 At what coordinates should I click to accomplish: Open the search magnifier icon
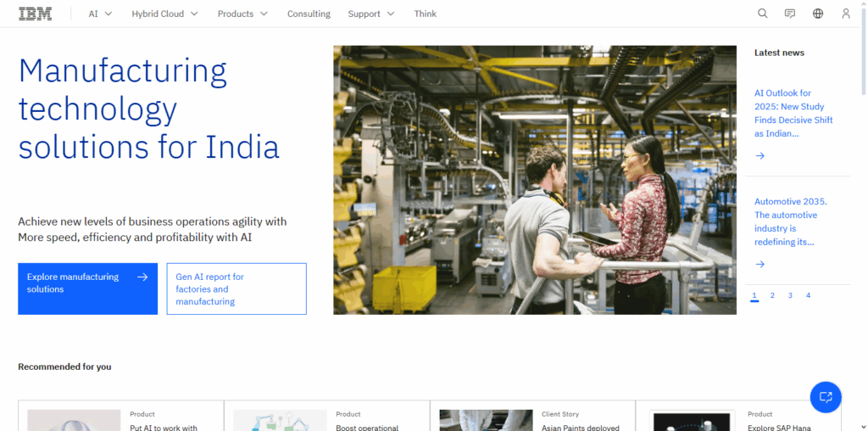point(762,14)
